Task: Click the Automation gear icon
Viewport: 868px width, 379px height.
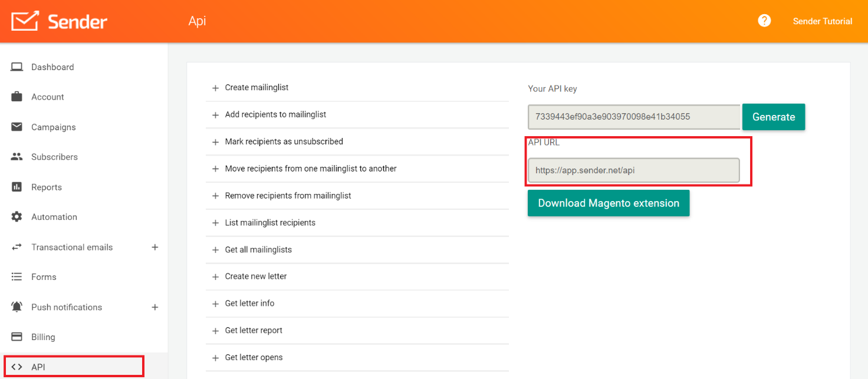Action: click(17, 217)
